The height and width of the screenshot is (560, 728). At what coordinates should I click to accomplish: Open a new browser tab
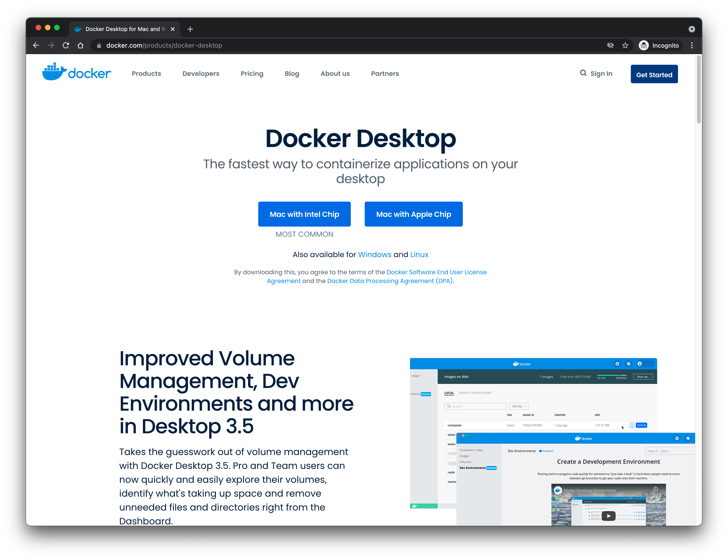click(190, 29)
